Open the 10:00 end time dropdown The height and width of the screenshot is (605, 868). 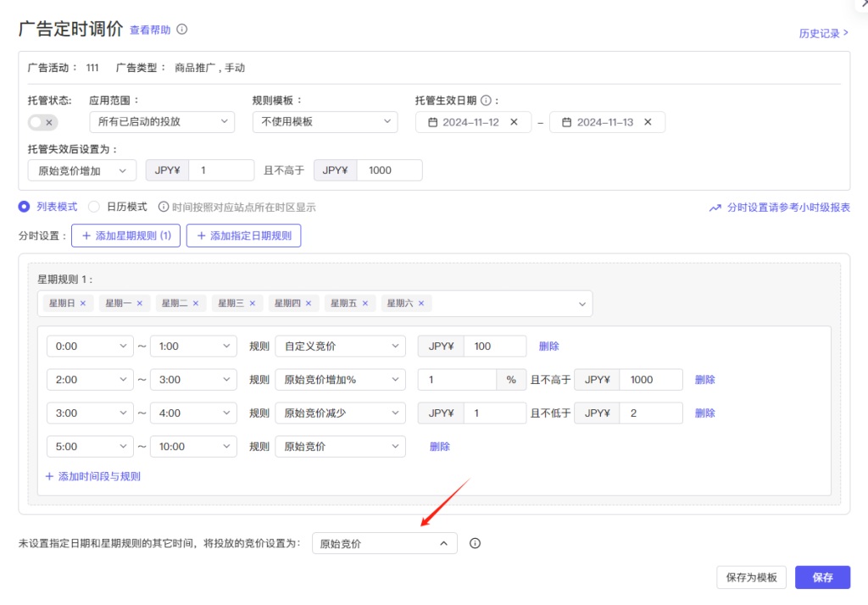(x=194, y=447)
